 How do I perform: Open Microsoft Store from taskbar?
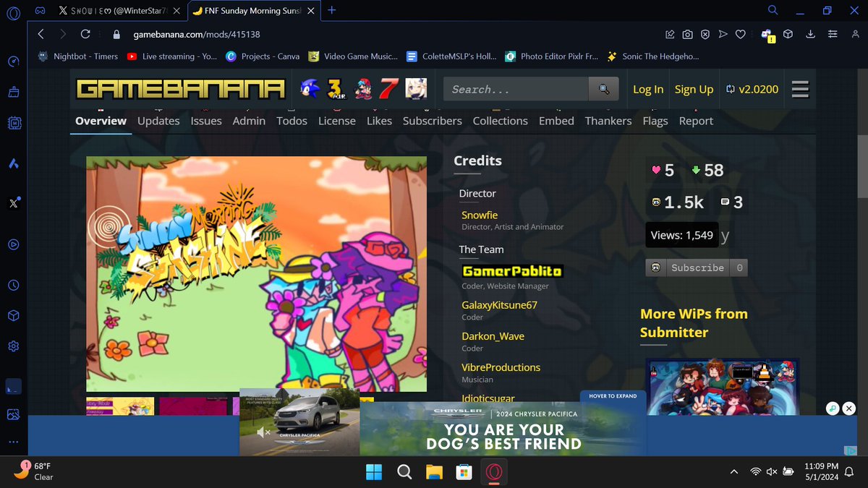coord(464,473)
